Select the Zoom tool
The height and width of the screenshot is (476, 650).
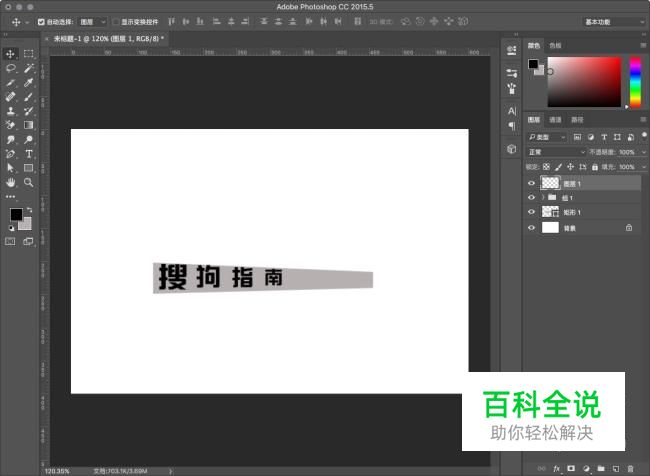pyautogui.click(x=28, y=182)
